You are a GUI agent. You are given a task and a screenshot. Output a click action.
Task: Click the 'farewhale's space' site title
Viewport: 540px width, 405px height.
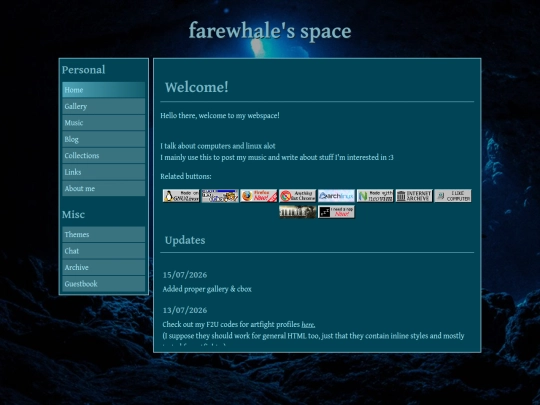(270, 31)
